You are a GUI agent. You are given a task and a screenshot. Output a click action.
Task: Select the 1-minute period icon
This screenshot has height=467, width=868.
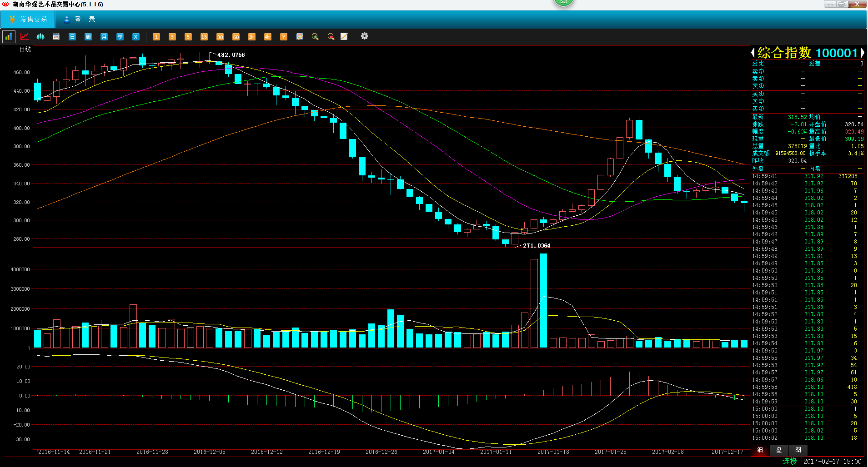(156, 37)
